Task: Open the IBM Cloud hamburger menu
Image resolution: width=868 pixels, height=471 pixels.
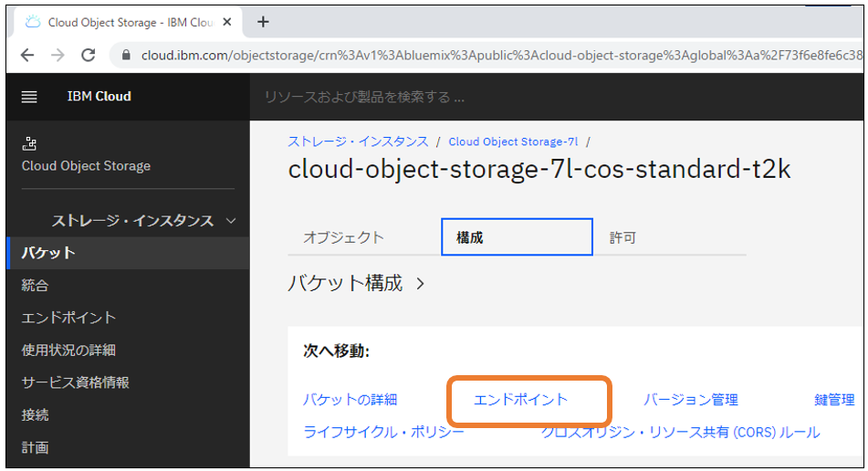Action: pyautogui.click(x=29, y=97)
